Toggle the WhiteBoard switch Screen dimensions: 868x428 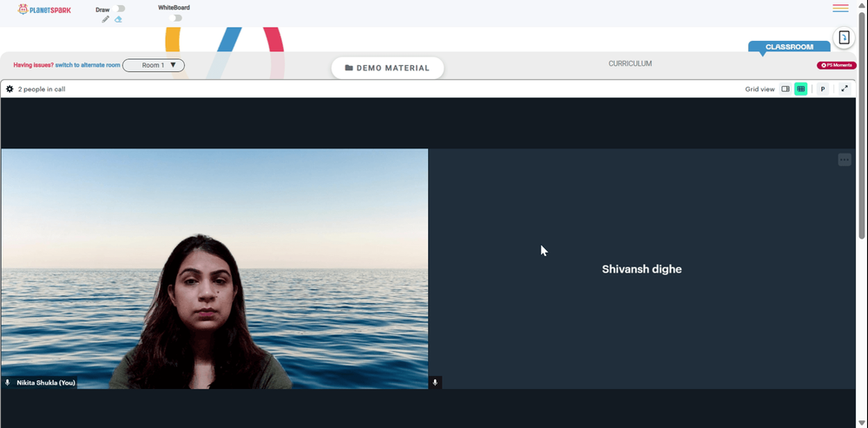(x=175, y=17)
